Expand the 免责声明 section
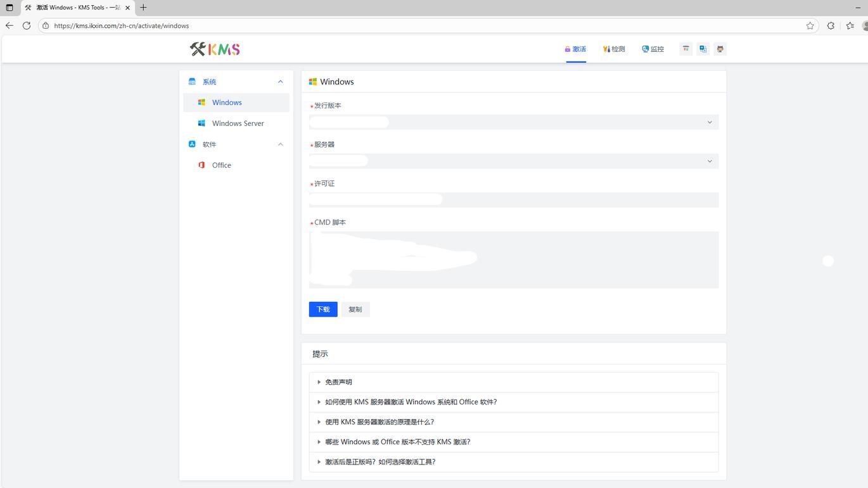The image size is (868, 488). (514, 382)
